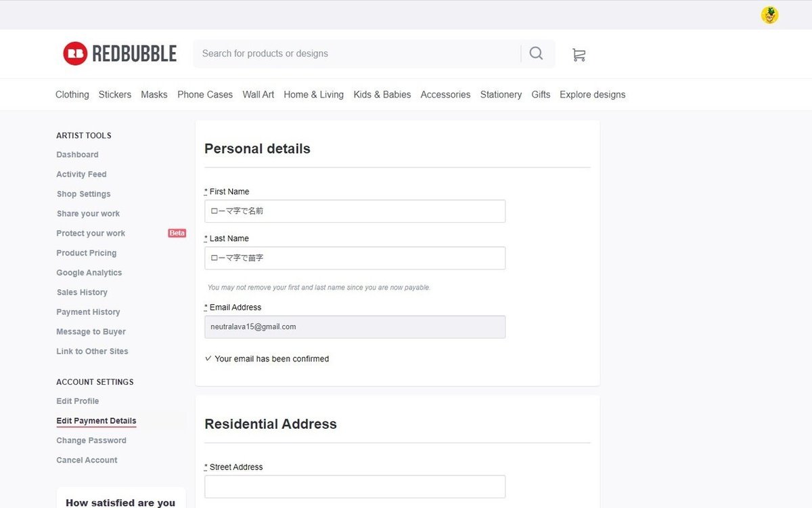This screenshot has width=812, height=508.
Task: Go to Shop Settings
Action: [83, 194]
